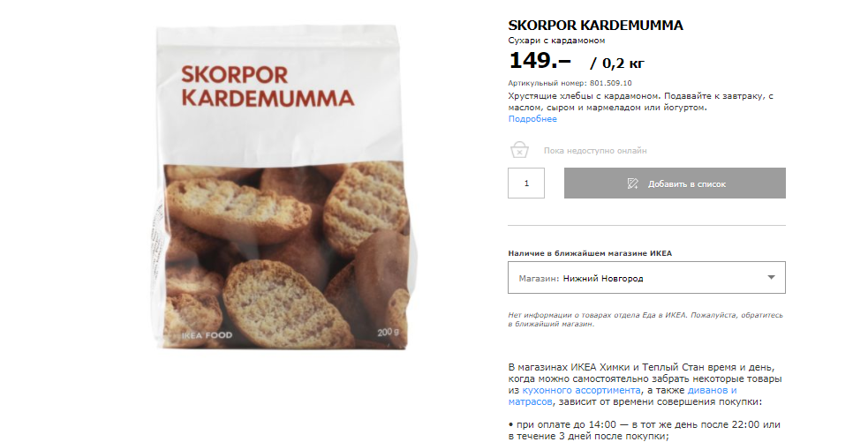The height and width of the screenshot is (442, 868).
Task: Focus the quantity field showing 1
Action: pyautogui.click(x=526, y=184)
